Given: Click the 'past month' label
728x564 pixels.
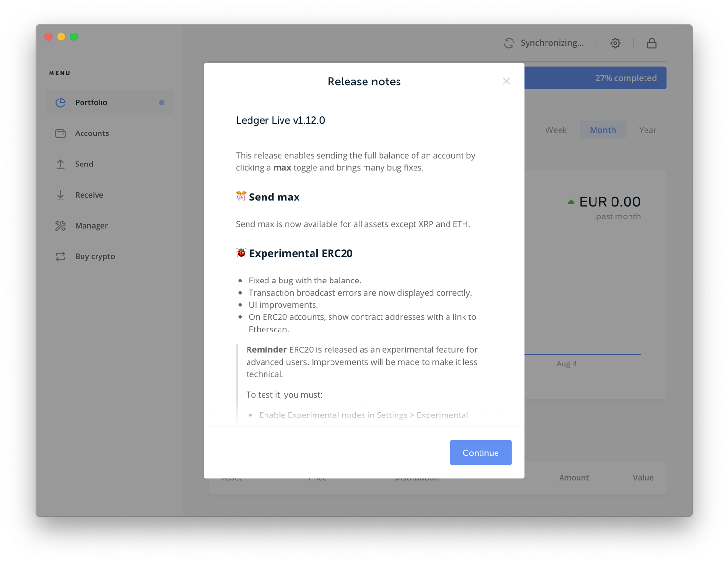Looking at the screenshot, I should click(x=618, y=216).
